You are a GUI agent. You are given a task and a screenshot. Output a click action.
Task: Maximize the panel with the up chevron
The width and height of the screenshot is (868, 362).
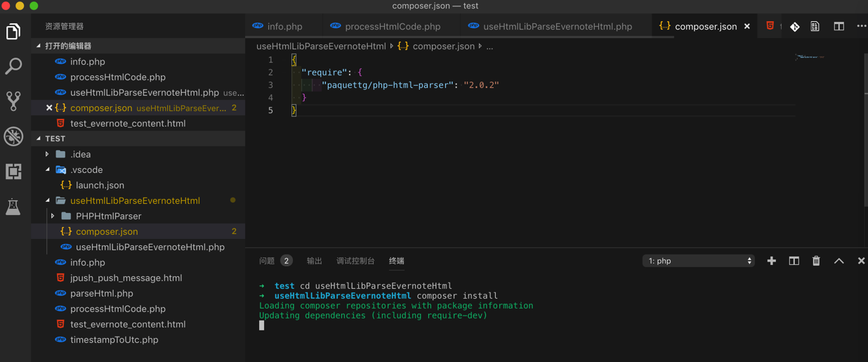coord(839,261)
